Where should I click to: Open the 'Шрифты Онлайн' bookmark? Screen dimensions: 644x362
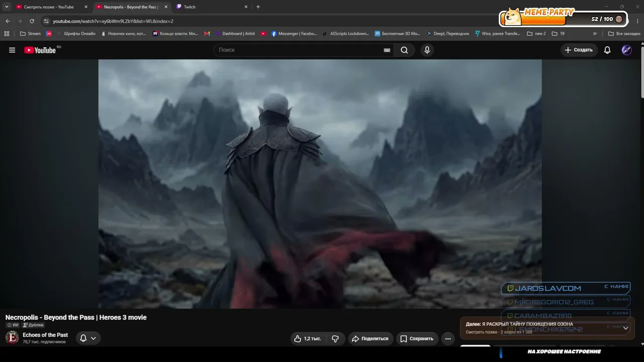tap(75, 34)
